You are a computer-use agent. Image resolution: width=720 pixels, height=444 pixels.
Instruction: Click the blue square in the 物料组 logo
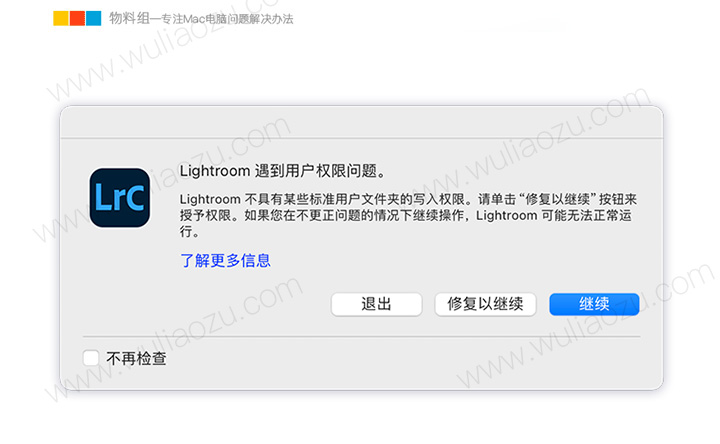click(94, 18)
